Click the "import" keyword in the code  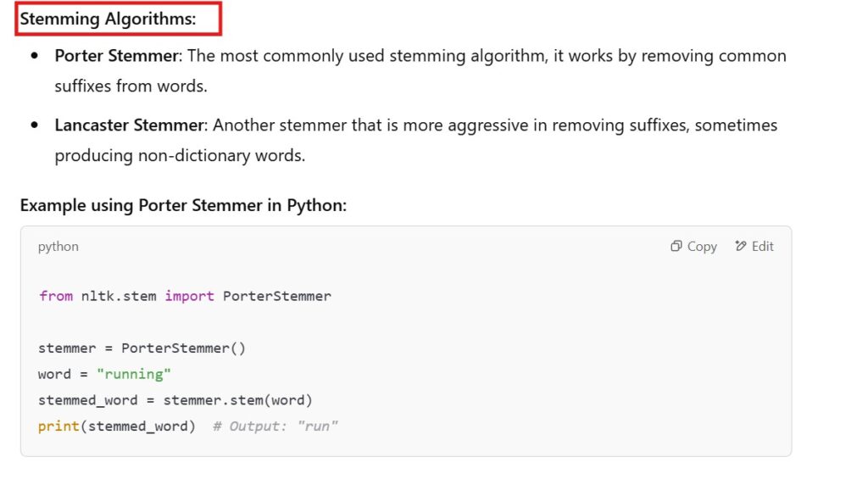189,296
